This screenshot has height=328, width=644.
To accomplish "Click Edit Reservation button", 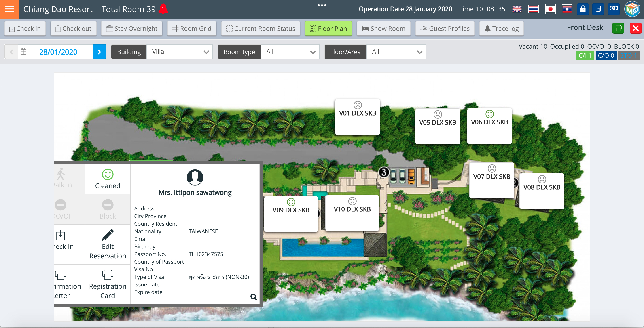I will click(x=108, y=244).
